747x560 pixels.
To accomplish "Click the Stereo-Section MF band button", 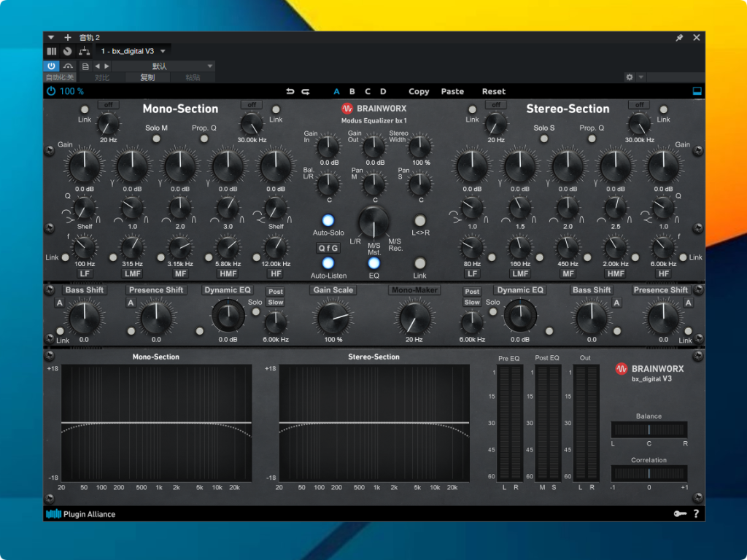I will click(568, 274).
